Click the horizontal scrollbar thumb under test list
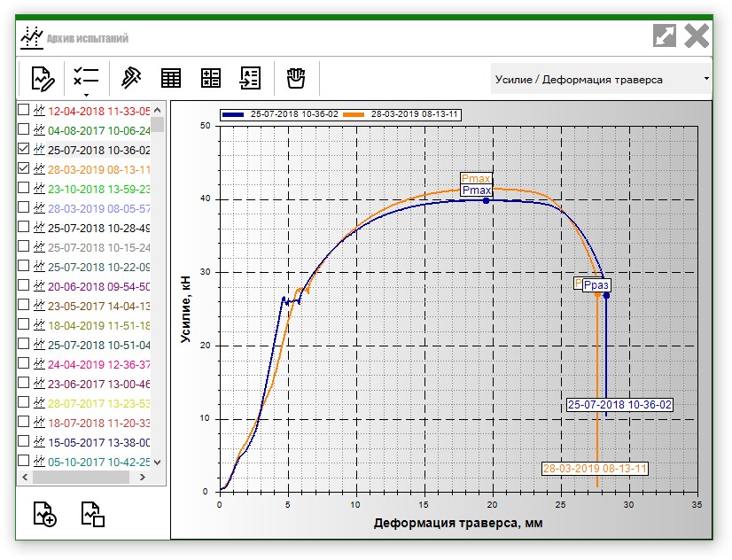This screenshot has width=732, height=560. pyautogui.click(x=81, y=477)
